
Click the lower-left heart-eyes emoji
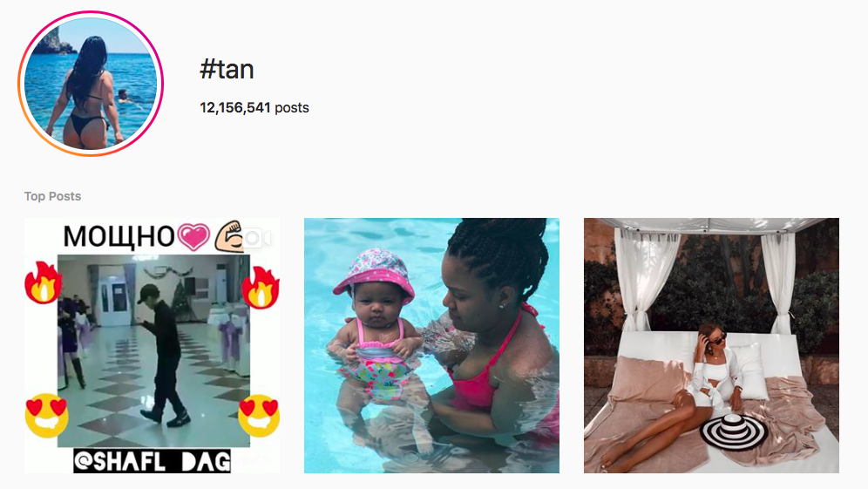point(46,416)
